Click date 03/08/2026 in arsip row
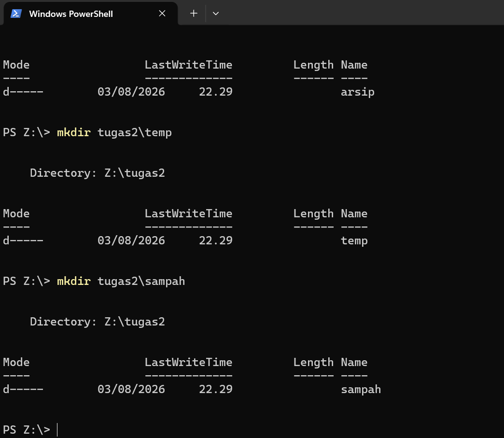 pyautogui.click(x=131, y=92)
